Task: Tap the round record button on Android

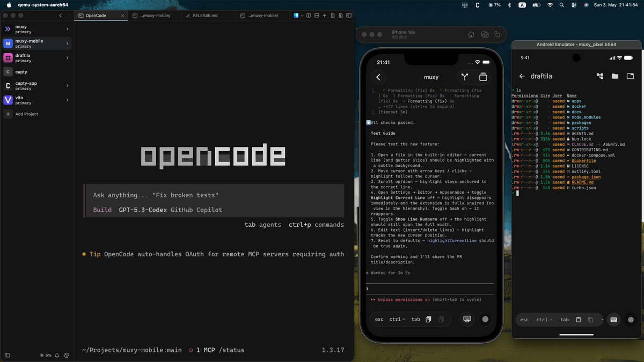Action: point(631,320)
